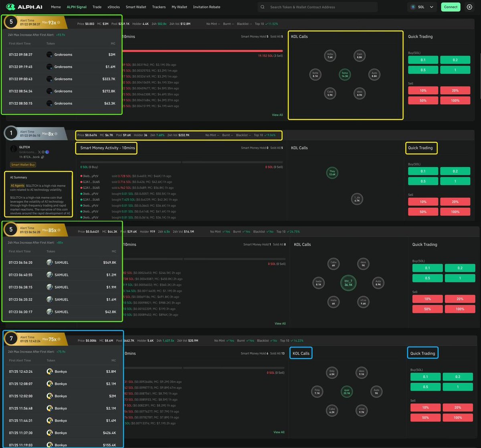This screenshot has width=481, height=448.
Task: Open the Meme menu
Action: coord(56,7)
